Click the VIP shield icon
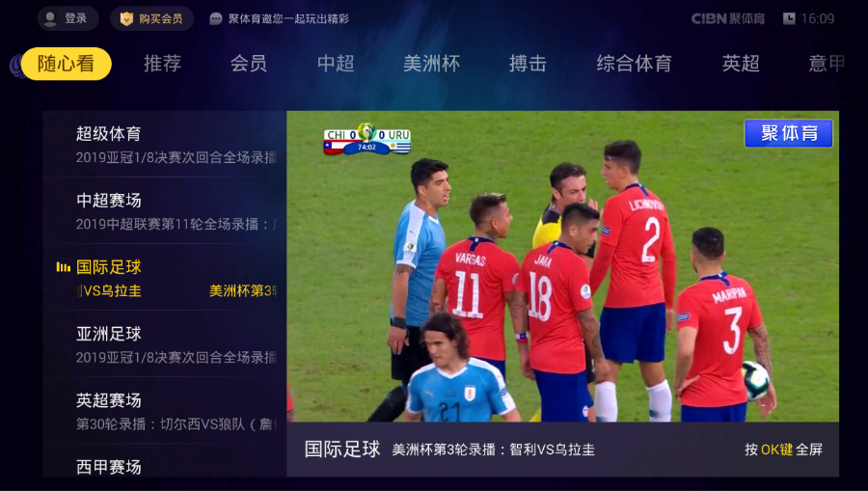Image resolution: width=868 pixels, height=491 pixels. (x=126, y=19)
